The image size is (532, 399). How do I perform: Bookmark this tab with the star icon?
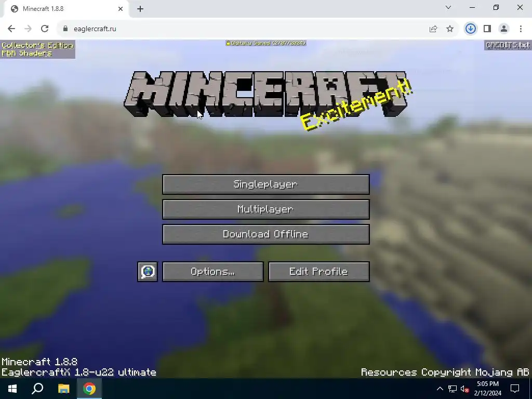(450, 29)
